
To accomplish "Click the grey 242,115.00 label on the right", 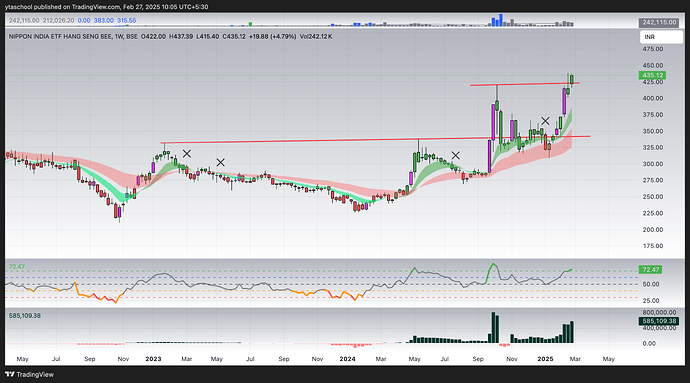I will click(x=659, y=22).
